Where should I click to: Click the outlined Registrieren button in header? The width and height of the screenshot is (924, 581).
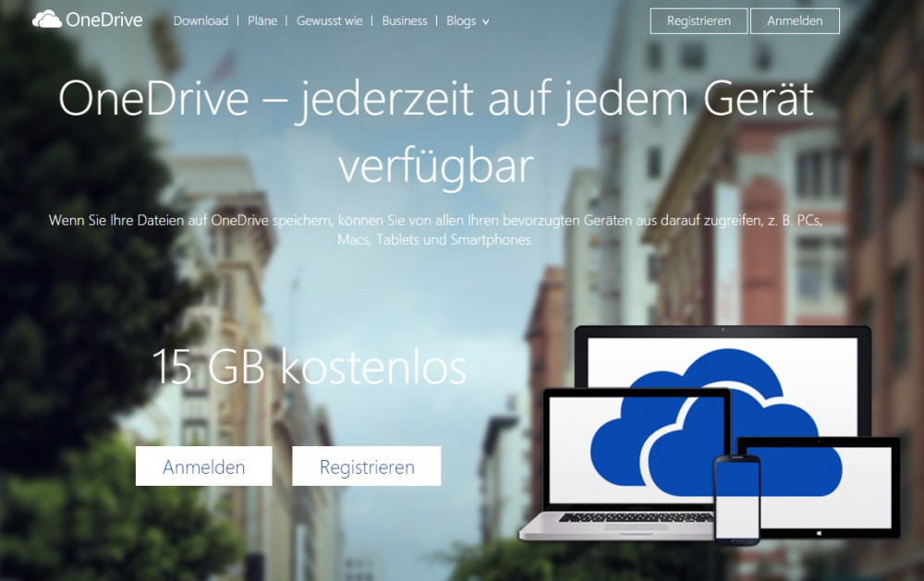click(x=699, y=21)
